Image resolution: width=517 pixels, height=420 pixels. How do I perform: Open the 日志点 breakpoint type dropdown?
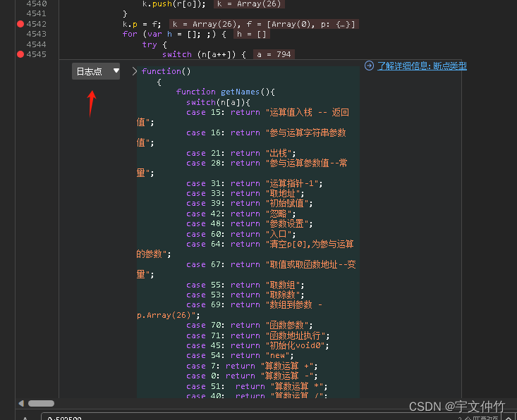pyautogui.click(x=96, y=71)
